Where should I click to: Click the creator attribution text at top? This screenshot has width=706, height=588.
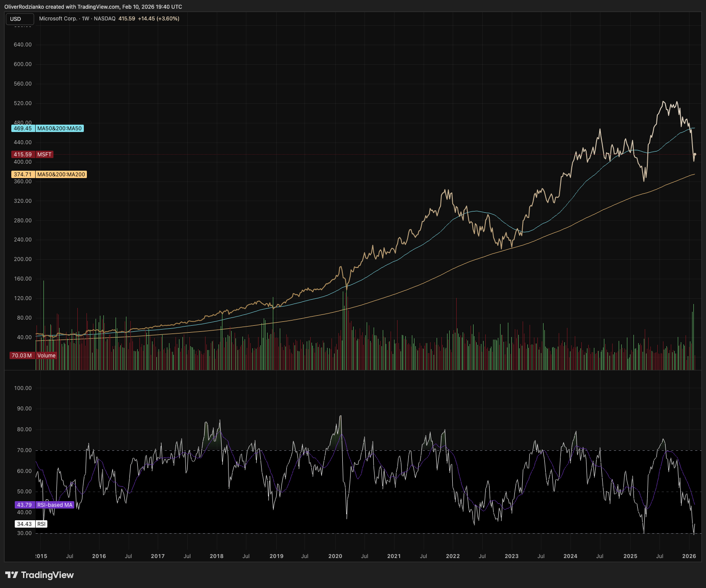point(93,7)
